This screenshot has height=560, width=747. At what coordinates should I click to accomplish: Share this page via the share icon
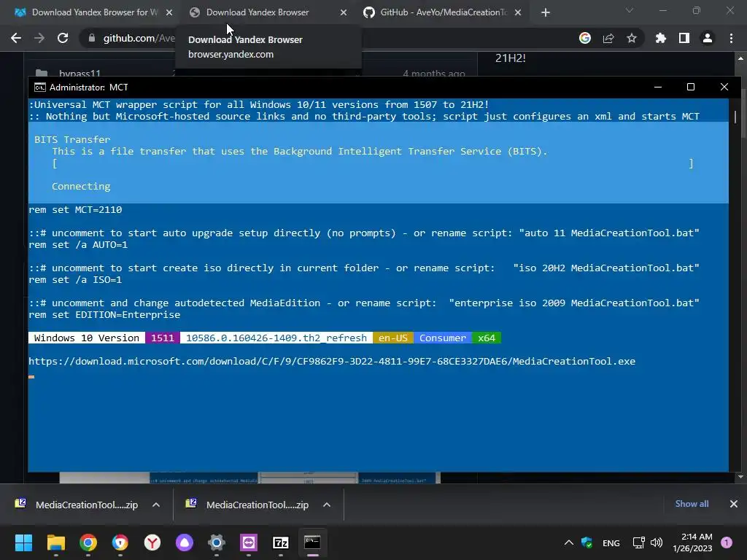(x=608, y=38)
